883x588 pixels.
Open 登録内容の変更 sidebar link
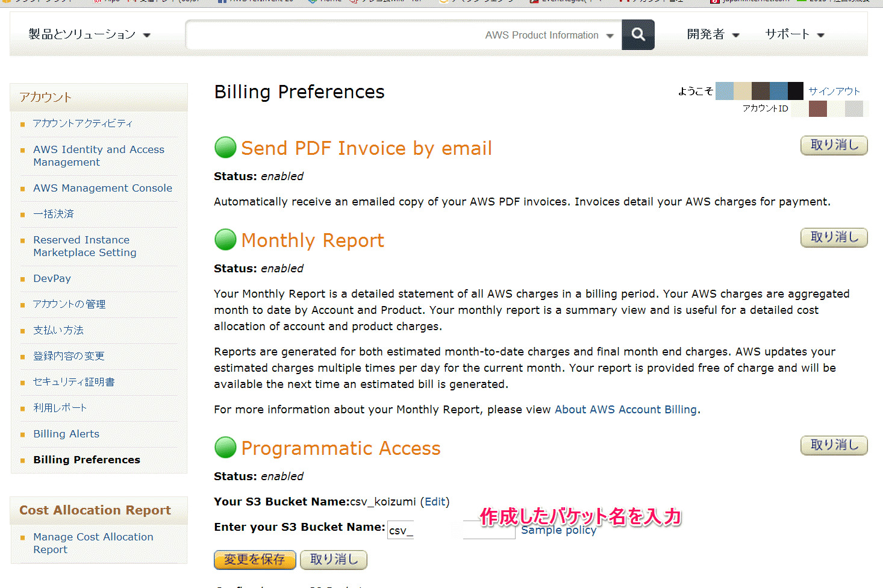point(69,356)
